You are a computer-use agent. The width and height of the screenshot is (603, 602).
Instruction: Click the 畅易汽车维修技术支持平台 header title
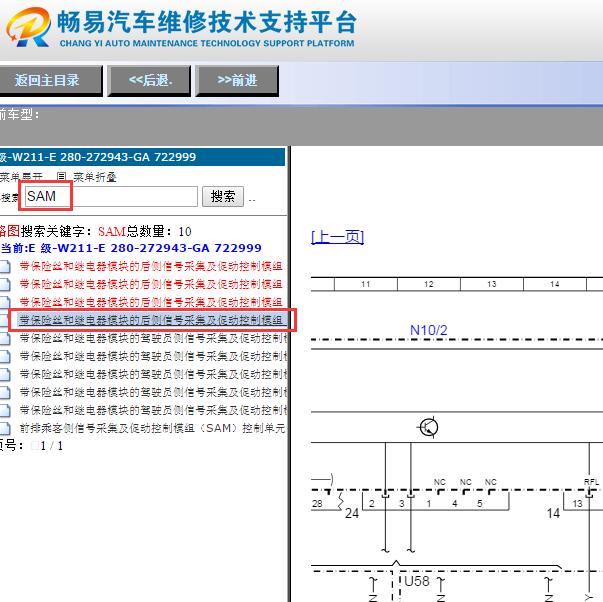click(207, 22)
